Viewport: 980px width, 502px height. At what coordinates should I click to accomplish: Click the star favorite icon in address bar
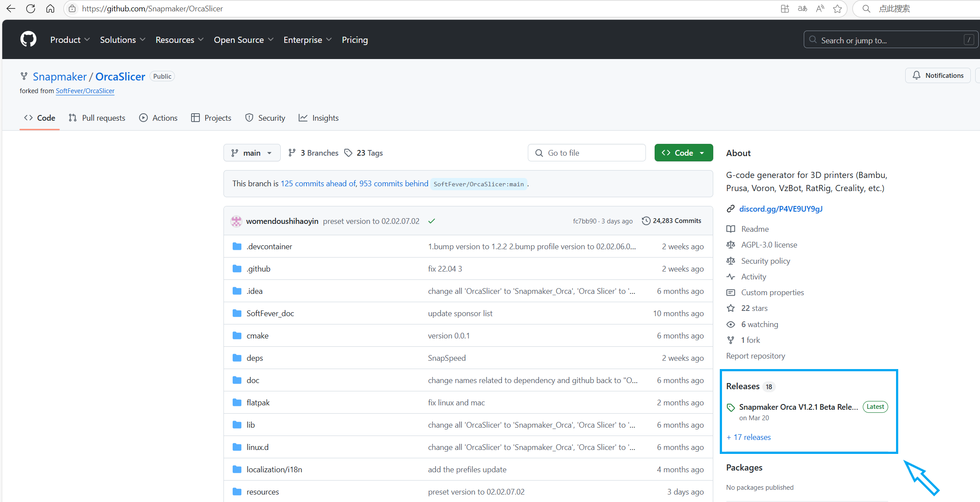[x=837, y=9]
